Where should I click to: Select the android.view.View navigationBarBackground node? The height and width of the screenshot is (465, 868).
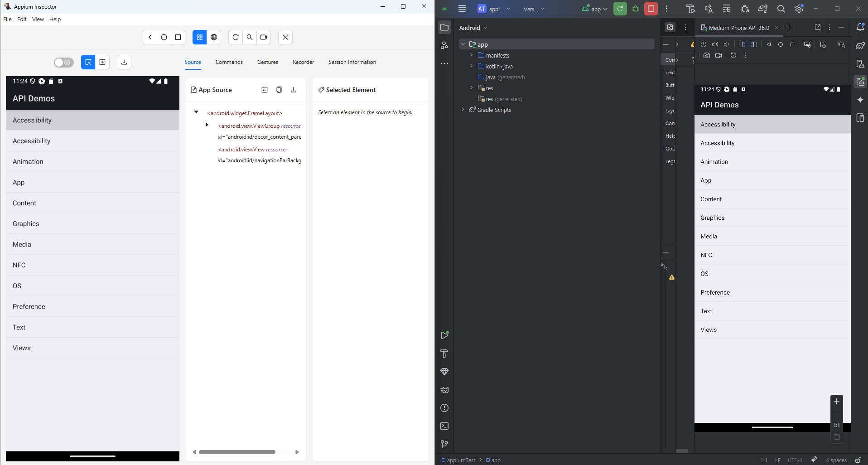[x=259, y=155]
